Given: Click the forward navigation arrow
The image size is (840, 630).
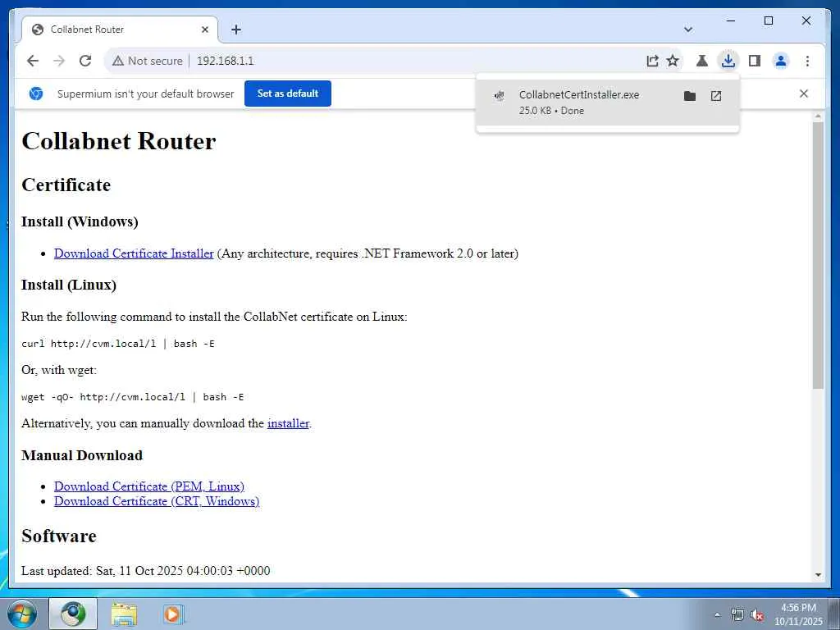Looking at the screenshot, I should point(59,61).
